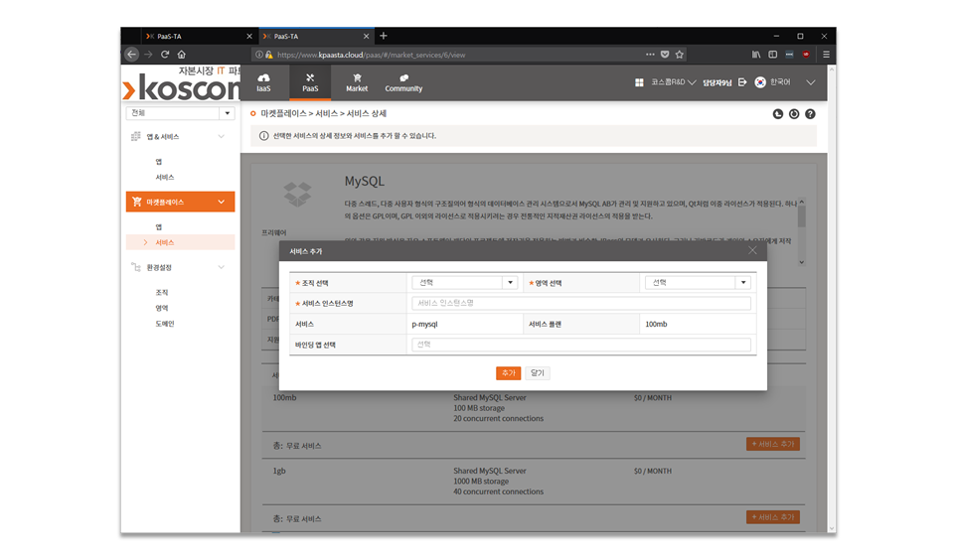This screenshot has height=560, width=956.
Task: Open 도메인 under 환경설정
Action: [x=165, y=324]
